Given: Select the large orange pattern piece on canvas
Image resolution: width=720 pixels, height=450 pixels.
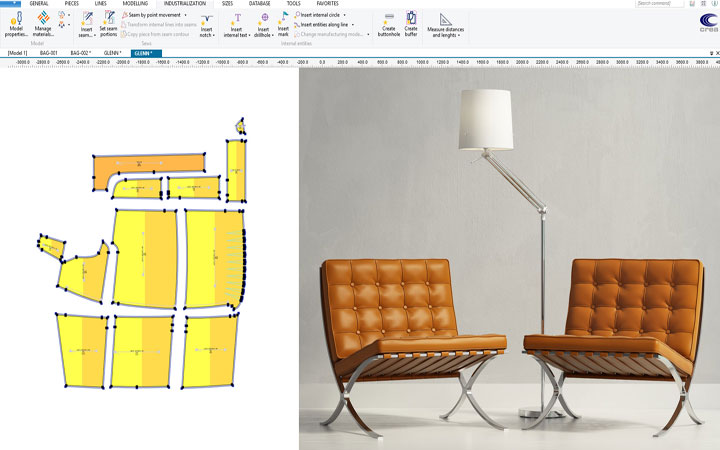Looking at the screenshot, I should (150, 163).
